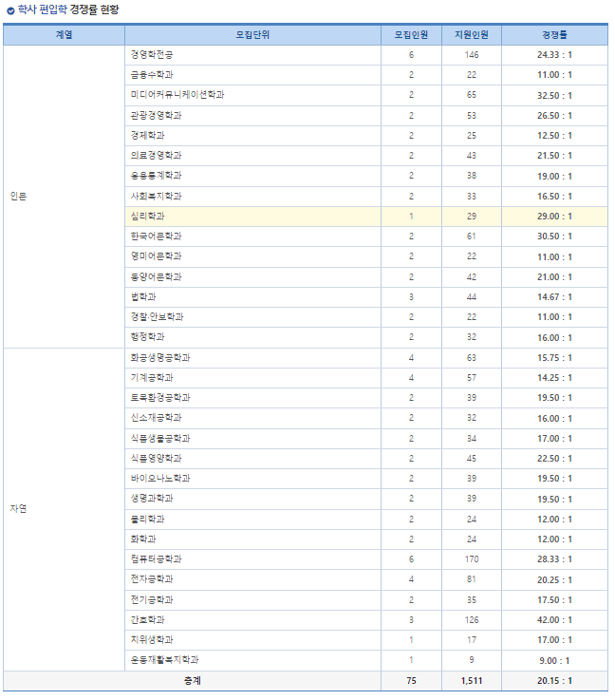Click the 총계 total row label

click(x=192, y=680)
